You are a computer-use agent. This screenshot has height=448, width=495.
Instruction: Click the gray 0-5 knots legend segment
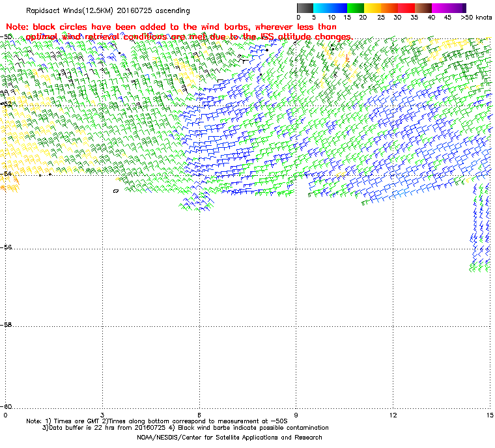coord(305,8)
